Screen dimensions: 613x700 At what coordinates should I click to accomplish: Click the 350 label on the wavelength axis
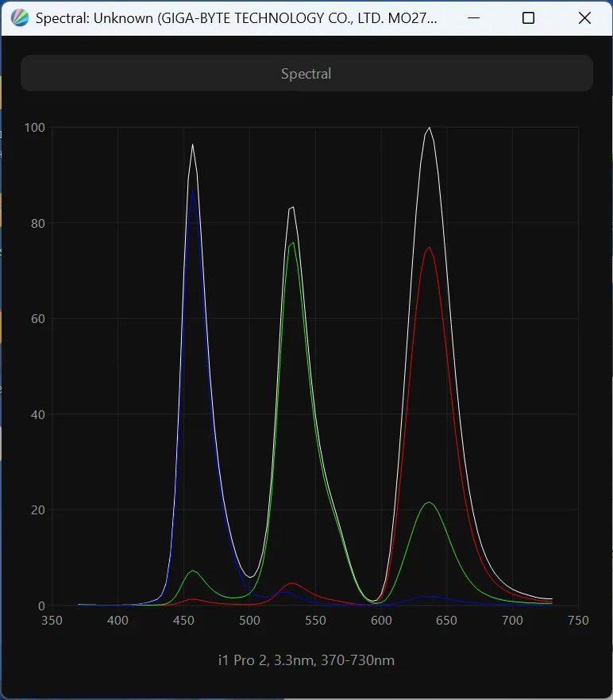point(52,621)
